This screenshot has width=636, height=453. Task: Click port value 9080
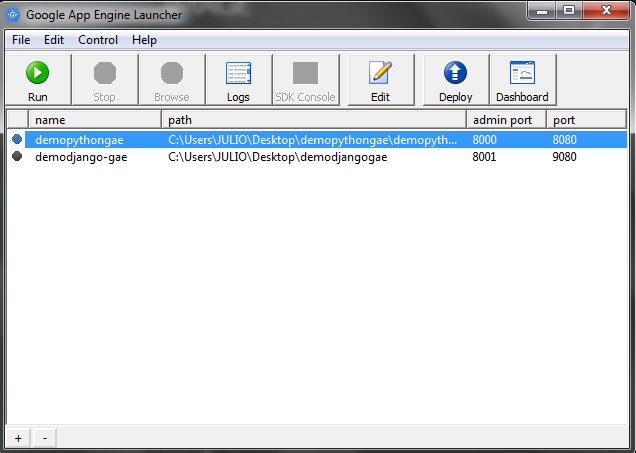tap(564, 157)
